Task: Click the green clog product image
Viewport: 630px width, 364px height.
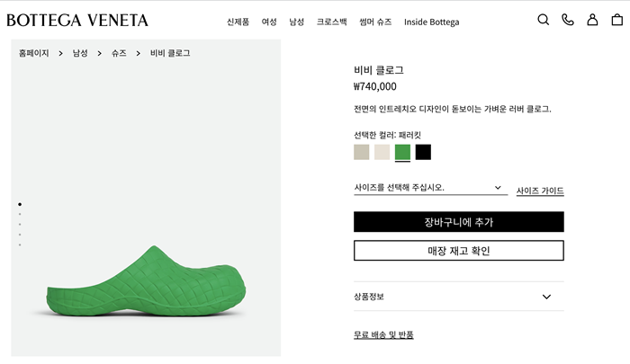Action: [146, 279]
